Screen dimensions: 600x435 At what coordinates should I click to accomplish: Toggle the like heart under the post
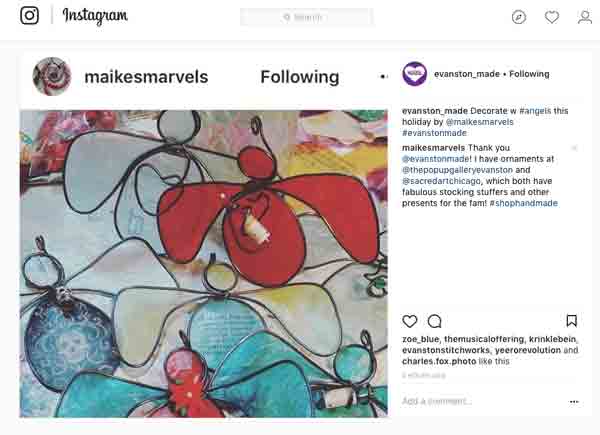pyautogui.click(x=410, y=321)
